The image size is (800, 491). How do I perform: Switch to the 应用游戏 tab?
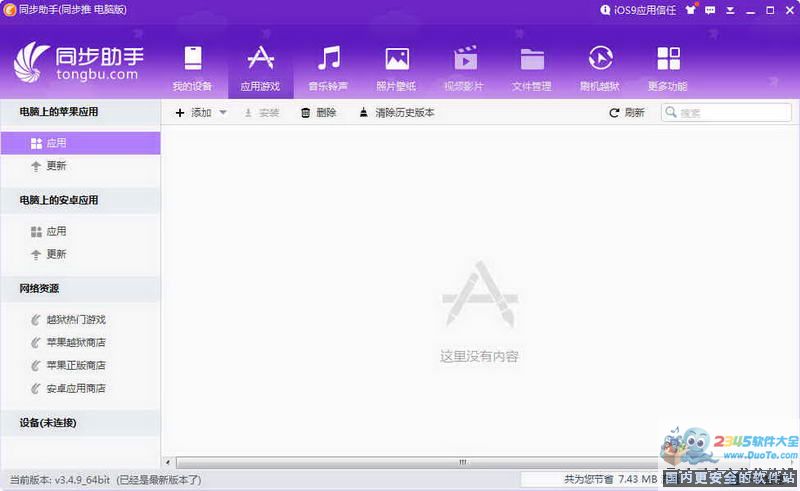pos(260,67)
